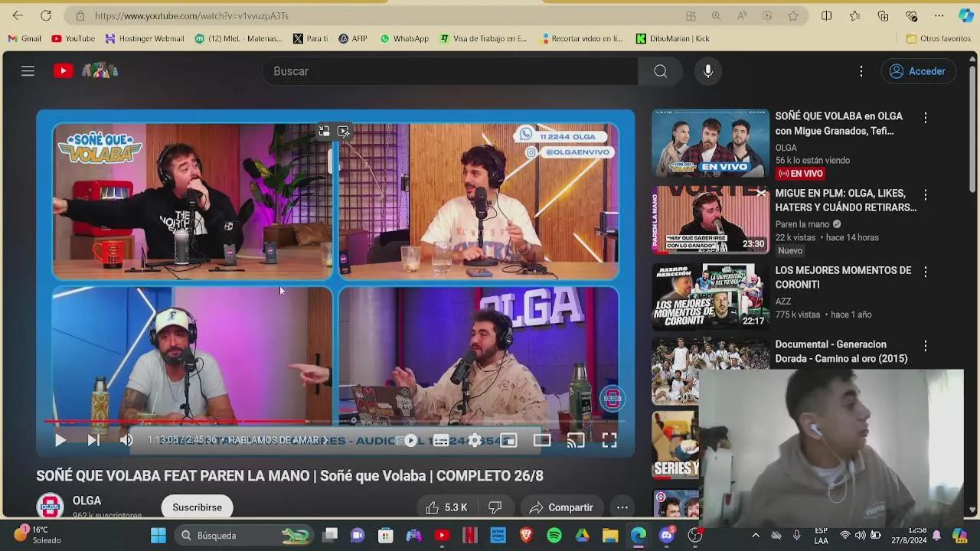Click the Buscar search field
The height and width of the screenshot is (551, 980).
pyautogui.click(x=450, y=71)
